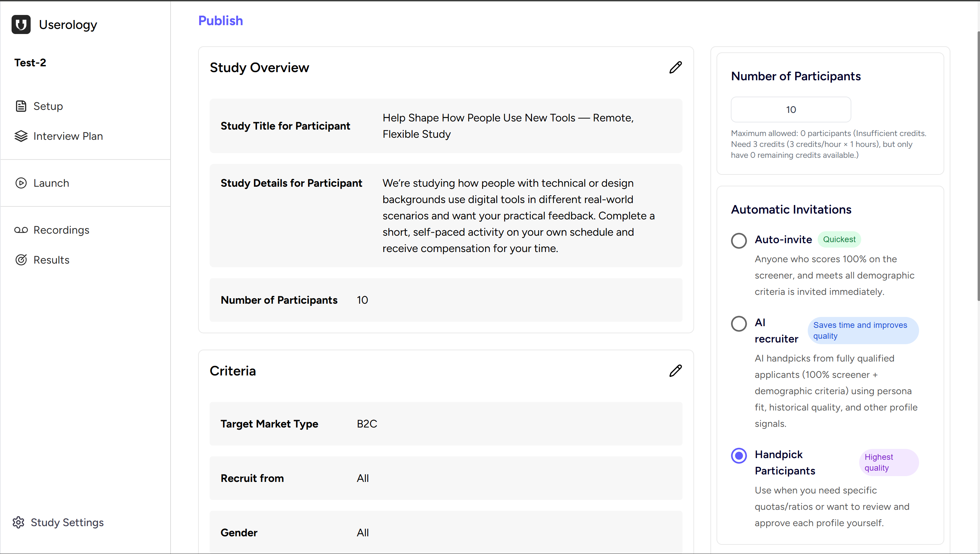Select the Results target icon

20,259
